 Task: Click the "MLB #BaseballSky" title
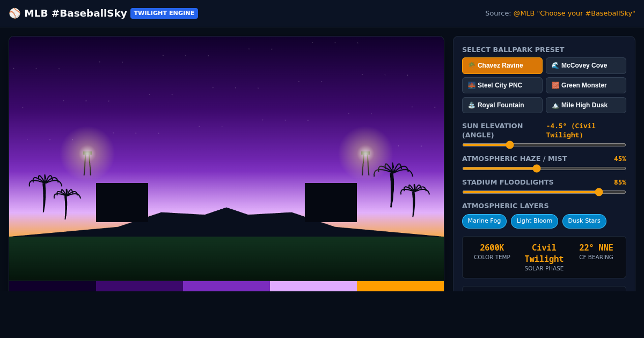click(x=76, y=13)
